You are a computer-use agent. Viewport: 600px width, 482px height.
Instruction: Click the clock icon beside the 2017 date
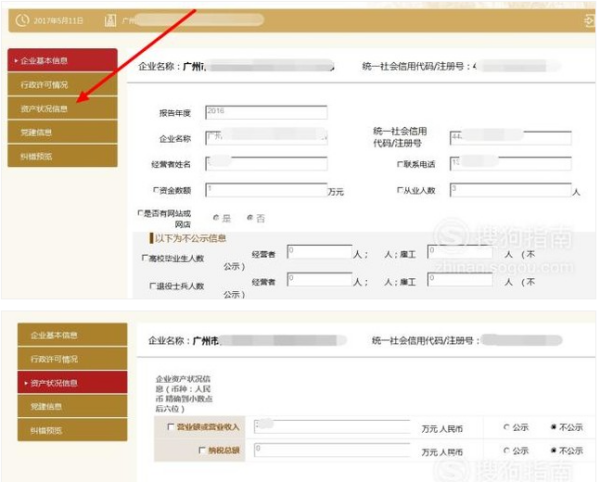click(22, 20)
